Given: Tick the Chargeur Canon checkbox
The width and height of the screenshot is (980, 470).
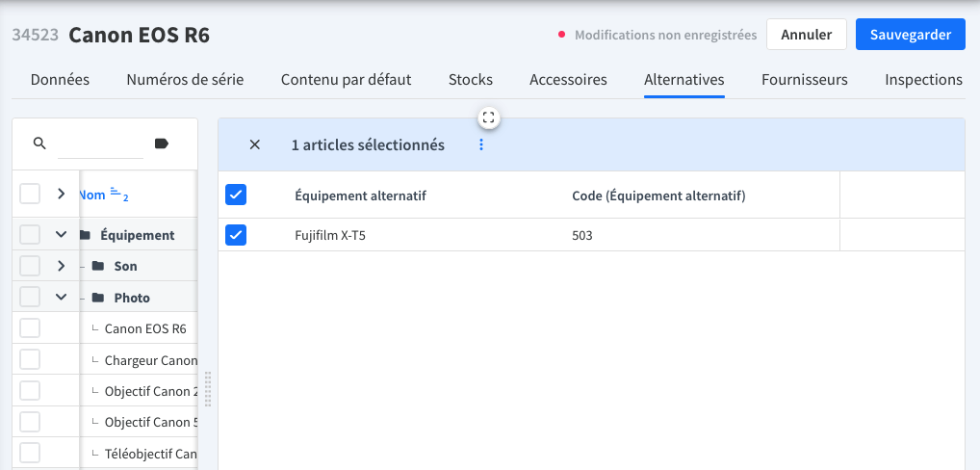Looking at the screenshot, I should 30,359.
